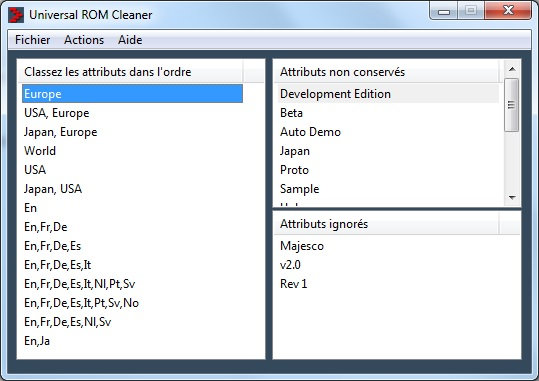Click the Attributs ignorés column header
Image resolution: width=539 pixels, height=381 pixels.
click(x=386, y=224)
